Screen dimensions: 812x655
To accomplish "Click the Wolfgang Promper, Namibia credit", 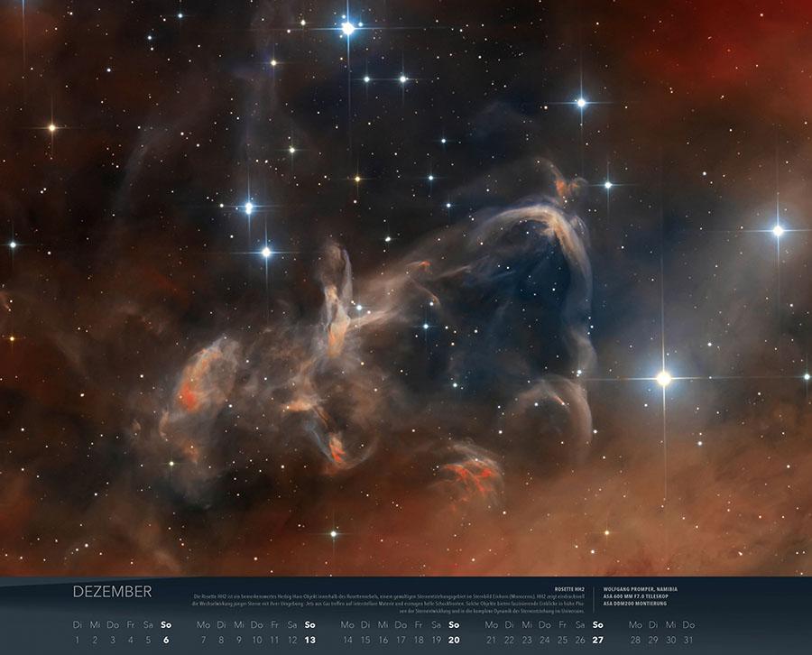I will tap(640, 588).
